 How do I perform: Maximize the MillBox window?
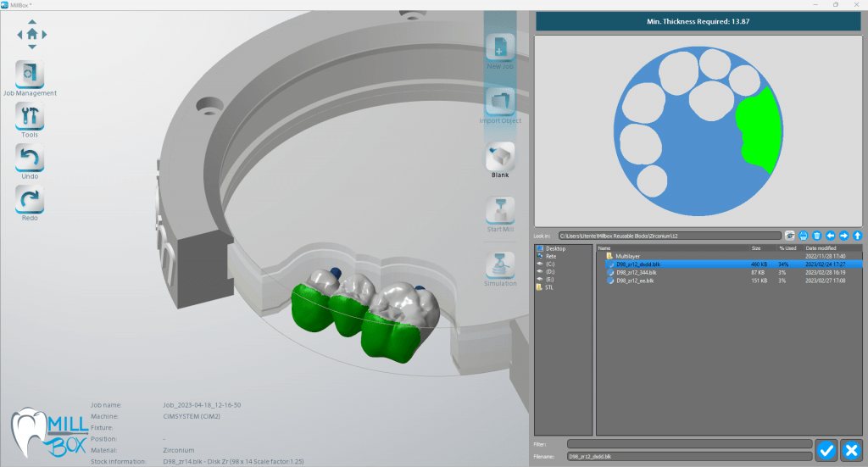coord(835,5)
